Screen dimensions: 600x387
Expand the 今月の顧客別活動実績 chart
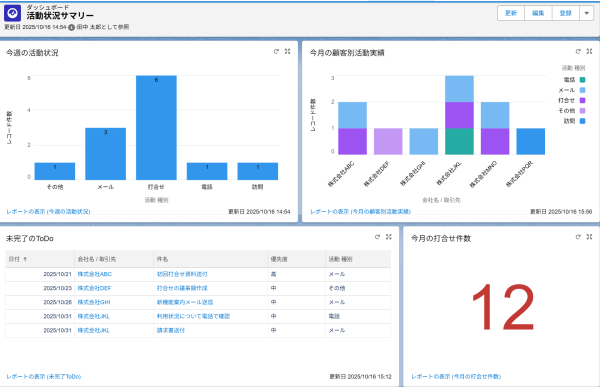click(x=589, y=51)
